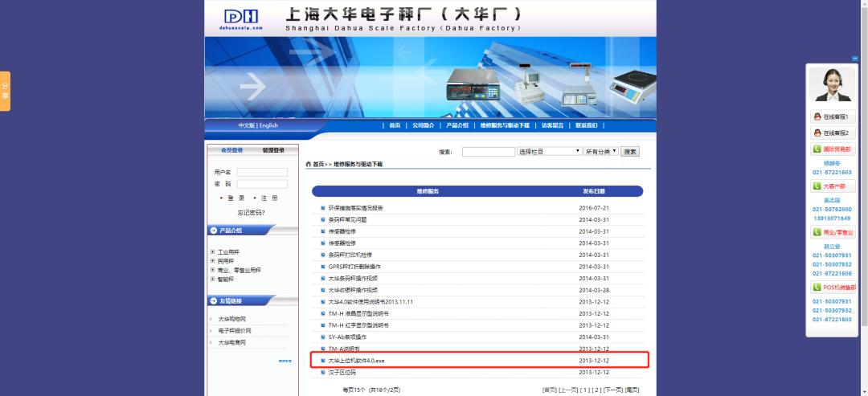The width and height of the screenshot is (868, 396).
Task: Click the 下一页 next page link
Action: pyautogui.click(x=612, y=390)
